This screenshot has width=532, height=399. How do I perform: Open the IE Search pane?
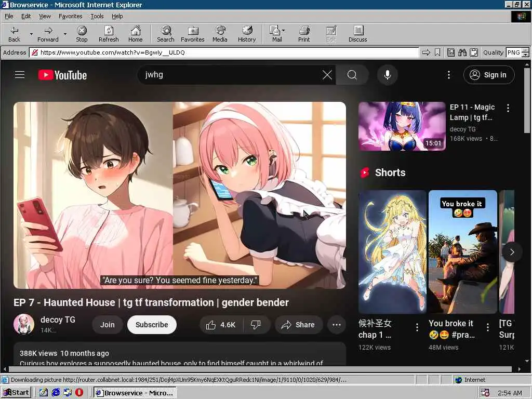tap(166, 34)
